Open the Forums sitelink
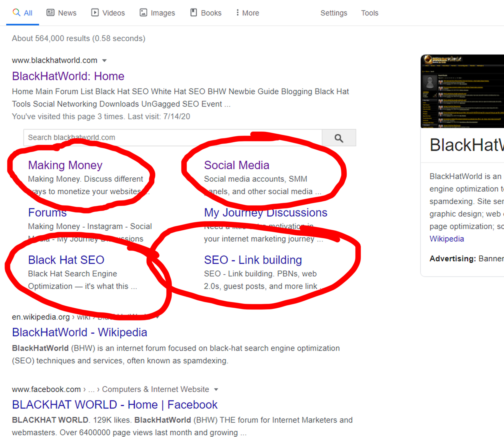This screenshot has height=437, width=504. click(47, 212)
